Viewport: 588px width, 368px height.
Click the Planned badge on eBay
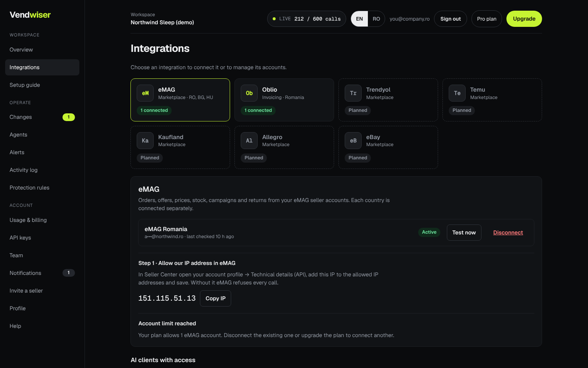pos(358,158)
